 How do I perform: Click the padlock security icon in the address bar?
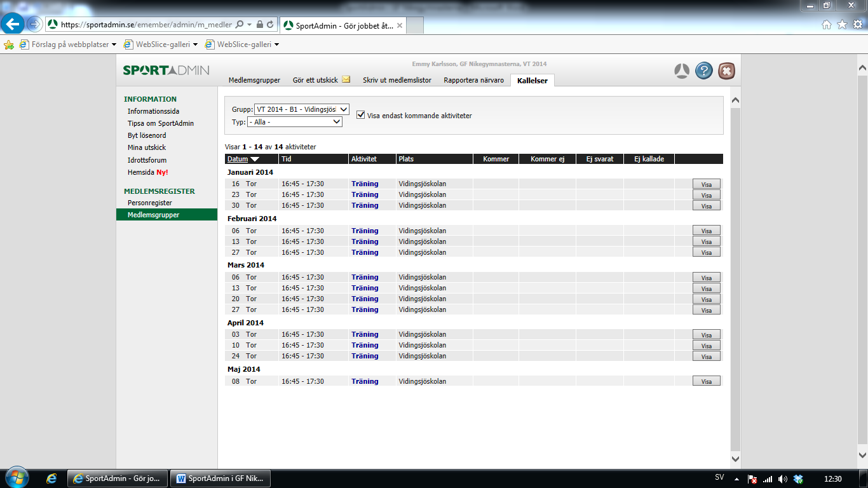259,25
